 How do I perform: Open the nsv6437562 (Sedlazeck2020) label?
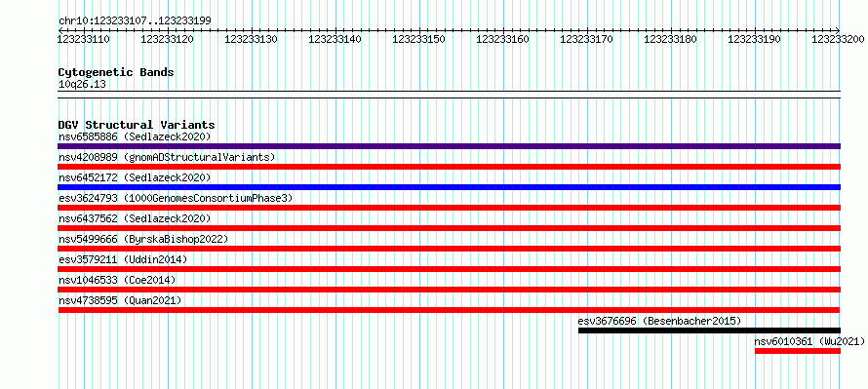coord(135,218)
